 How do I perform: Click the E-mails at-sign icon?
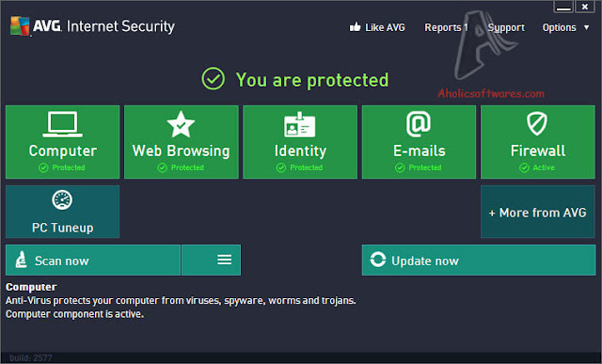click(x=419, y=124)
